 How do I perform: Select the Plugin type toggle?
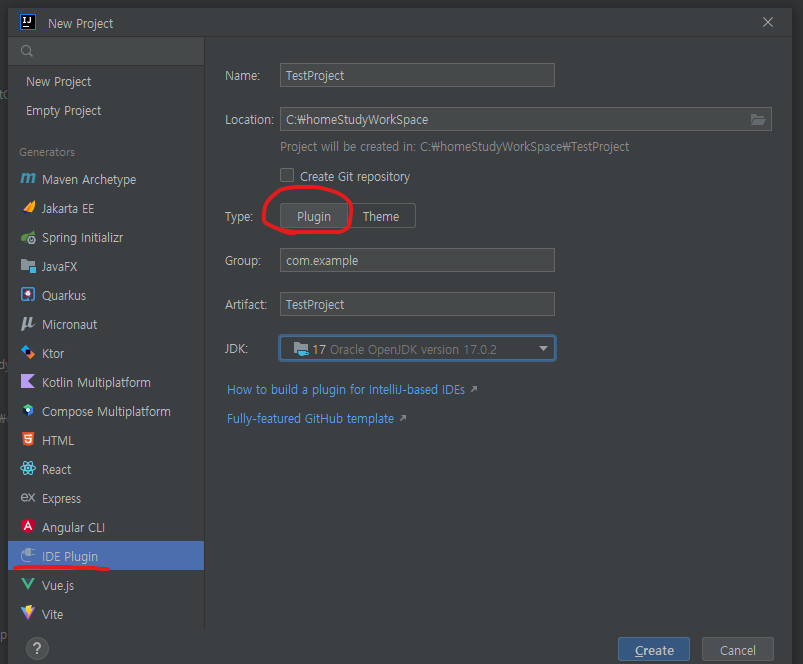pyautogui.click(x=314, y=216)
